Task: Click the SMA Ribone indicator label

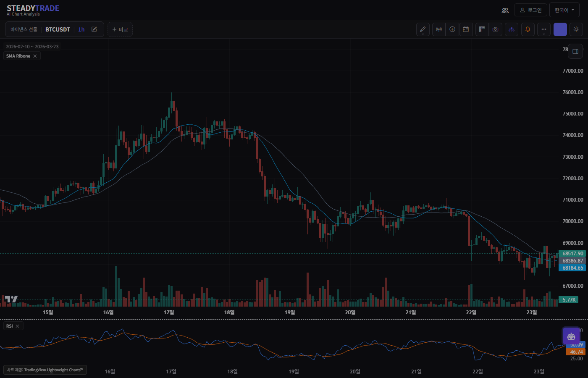Action: (x=18, y=56)
